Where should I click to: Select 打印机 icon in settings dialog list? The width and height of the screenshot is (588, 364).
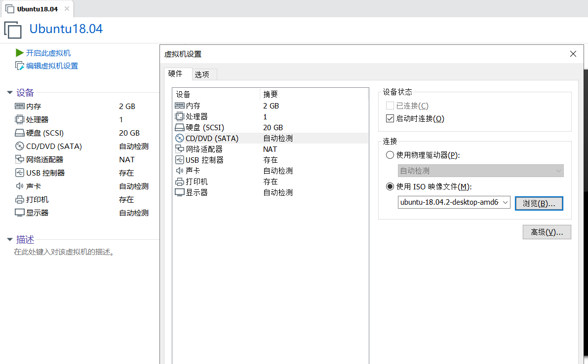tap(180, 182)
